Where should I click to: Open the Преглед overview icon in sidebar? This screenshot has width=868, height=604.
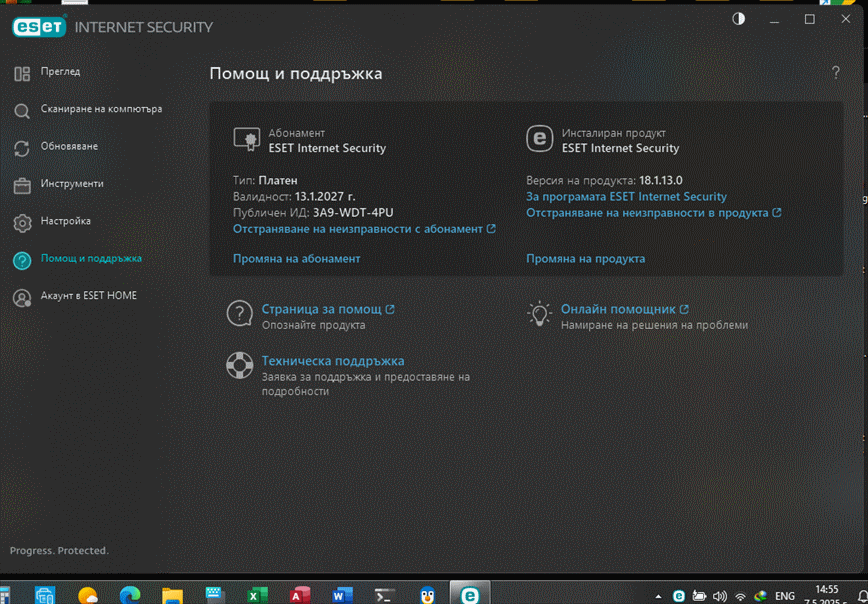[22, 73]
